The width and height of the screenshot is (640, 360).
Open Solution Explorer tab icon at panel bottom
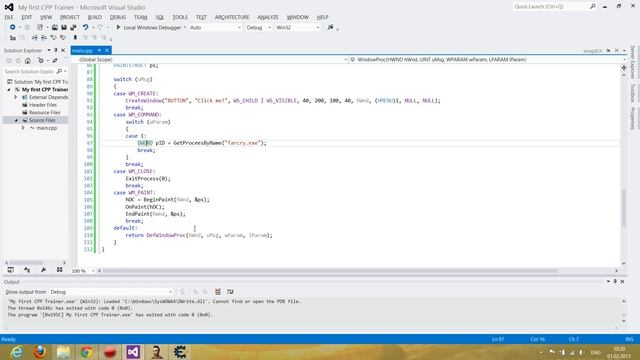click(11, 270)
